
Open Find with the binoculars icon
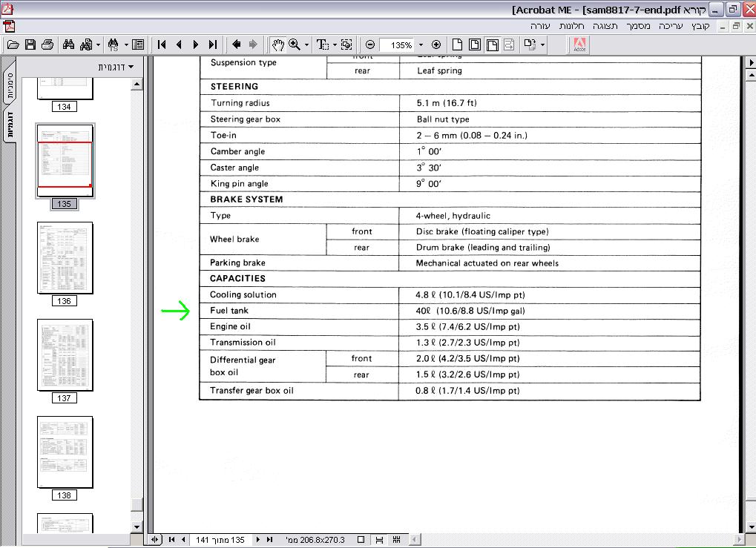tap(68, 45)
